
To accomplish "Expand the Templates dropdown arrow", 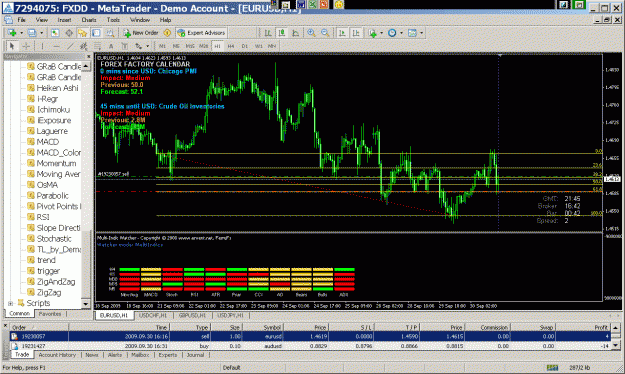I will (421, 33).
